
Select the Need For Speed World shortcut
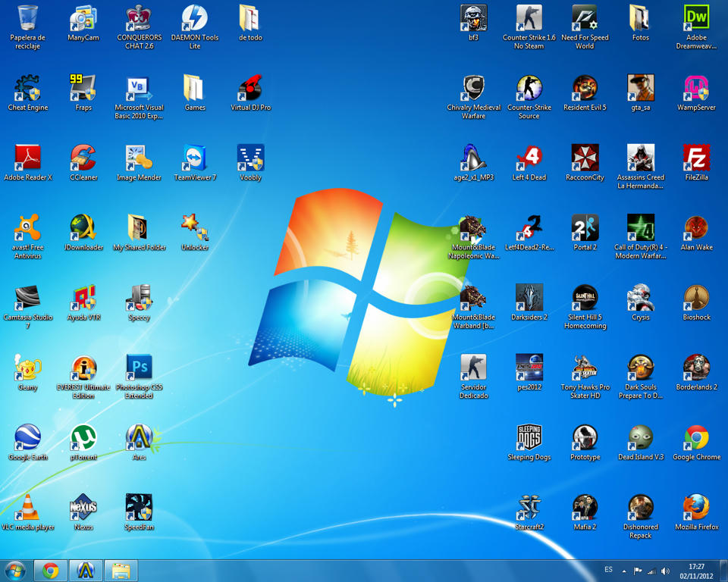tap(585, 18)
